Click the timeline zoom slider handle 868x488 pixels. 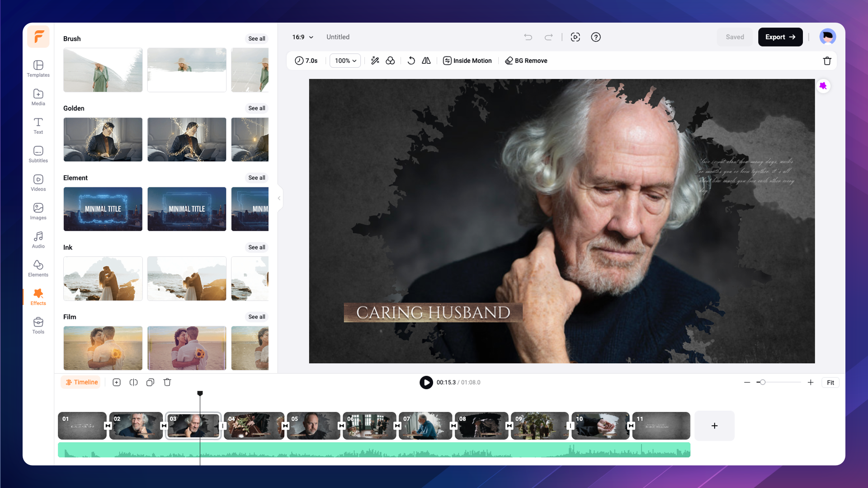[762, 382]
